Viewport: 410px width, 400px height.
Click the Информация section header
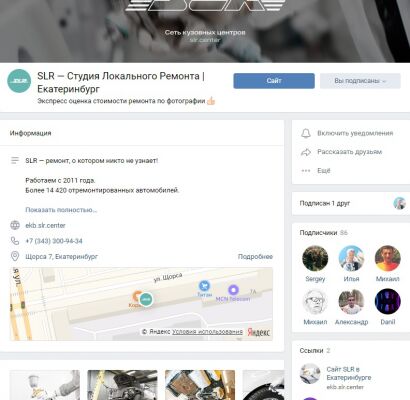[x=30, y=133]
